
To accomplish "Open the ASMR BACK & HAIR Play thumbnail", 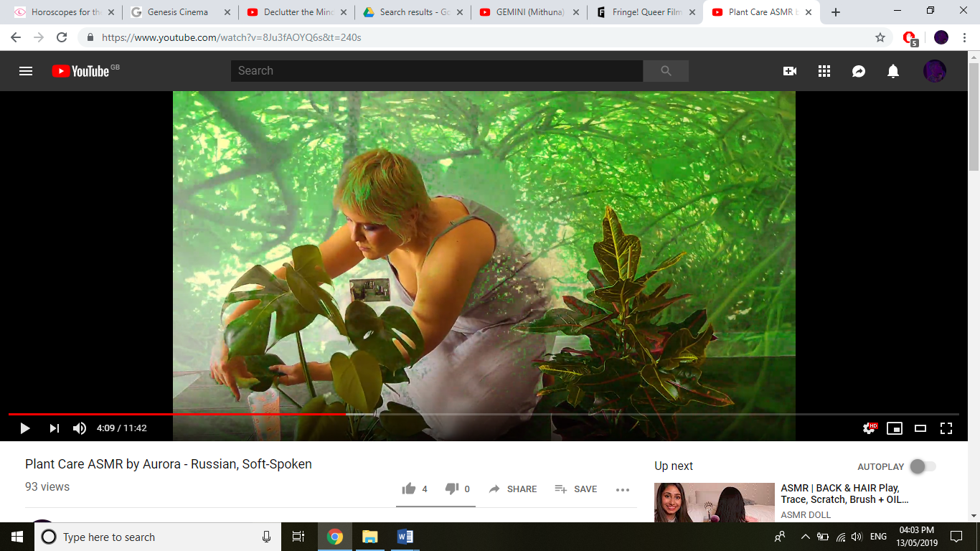I will coord(715,502).
